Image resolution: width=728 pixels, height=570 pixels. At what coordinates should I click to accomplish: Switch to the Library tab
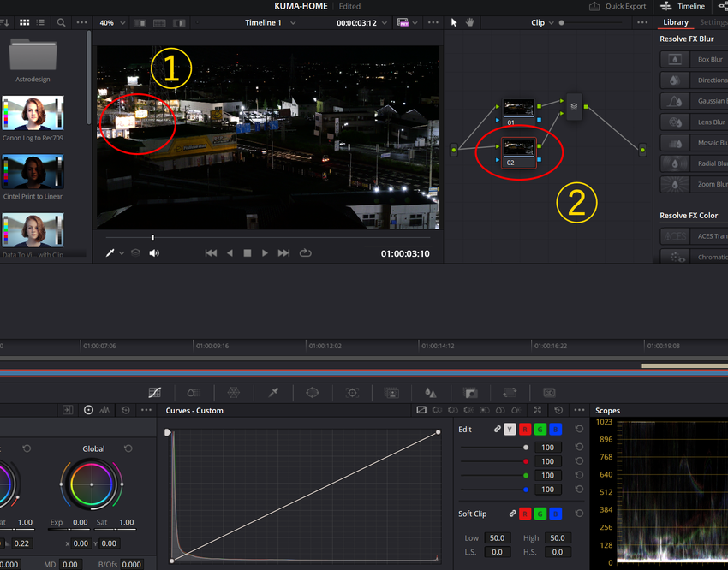[x=676, y=22]
